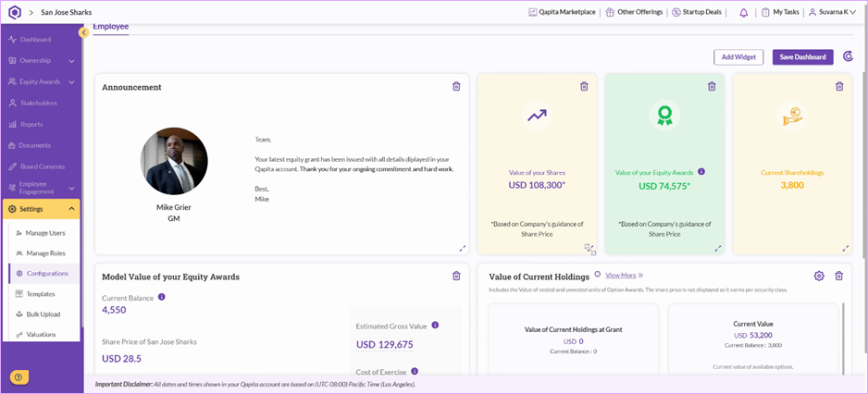Click the hand coin icon on Shareholdings card
Screen dimensions: 868x394
(792, 116)
